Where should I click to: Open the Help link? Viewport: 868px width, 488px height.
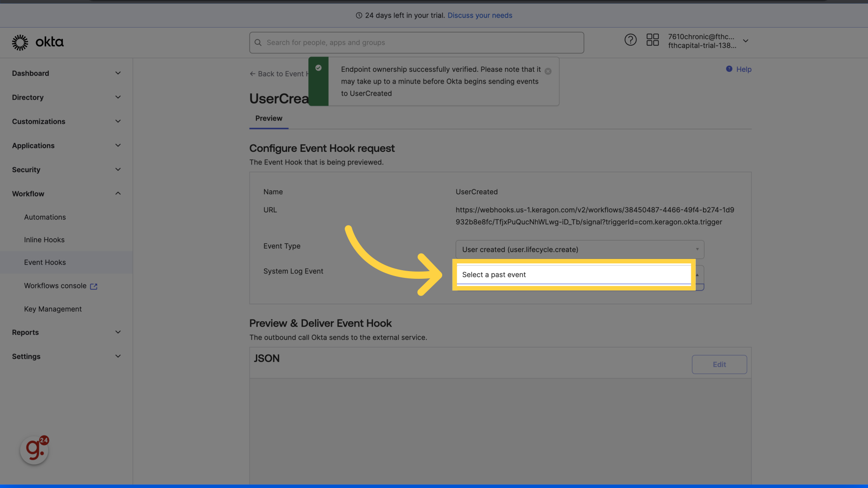[743, 69]
